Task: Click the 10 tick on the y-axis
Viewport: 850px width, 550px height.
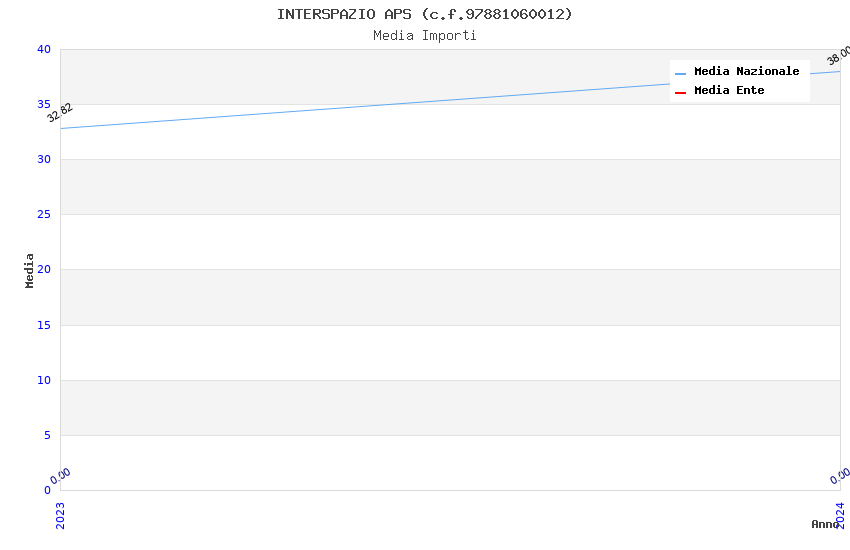Action: (x=43, y=380)
